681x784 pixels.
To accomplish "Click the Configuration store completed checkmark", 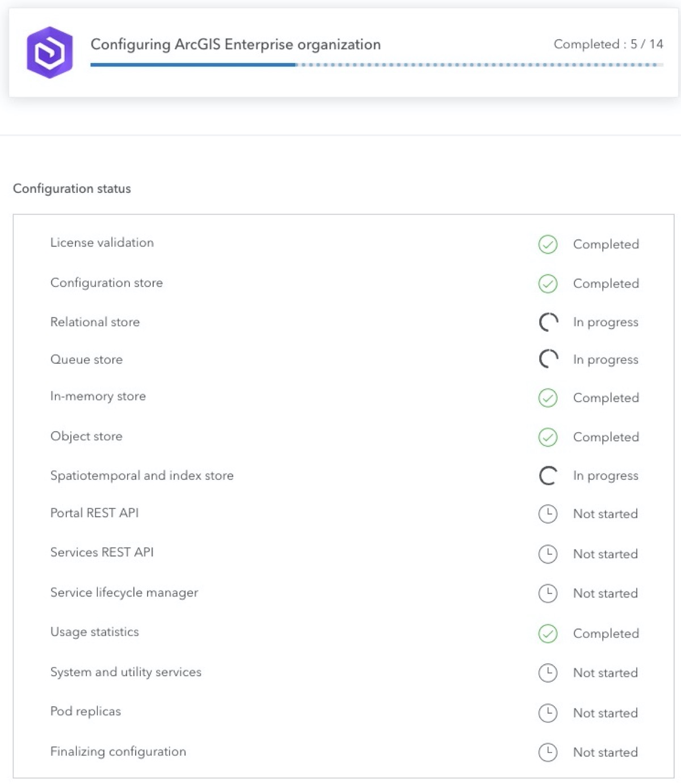I will point(548,284).
